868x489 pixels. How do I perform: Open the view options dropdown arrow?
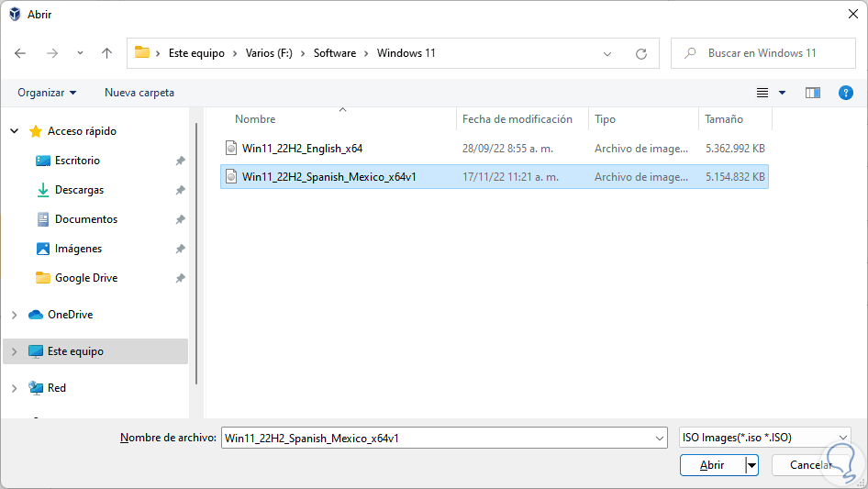click(782, 93)
